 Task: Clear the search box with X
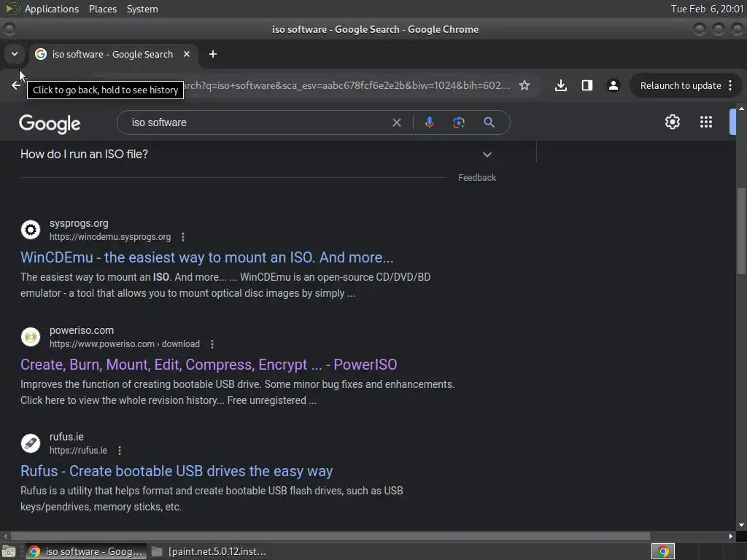coord(396,122)
